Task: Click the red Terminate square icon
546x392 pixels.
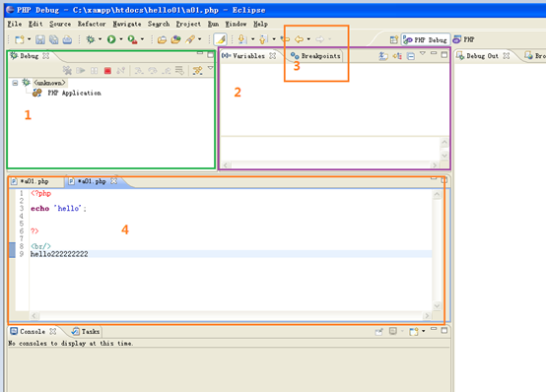Action: [107, 71]
